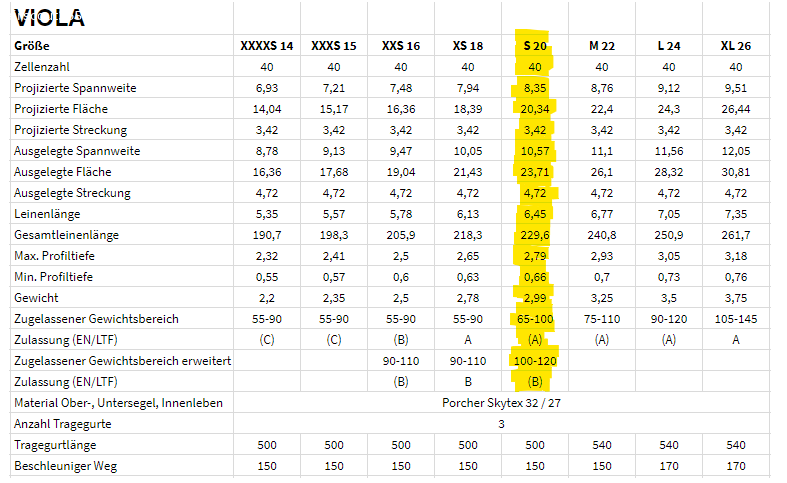
Task: Click Beschleuniger Weg value 170 under XL 26
Action: pos(736,466)
